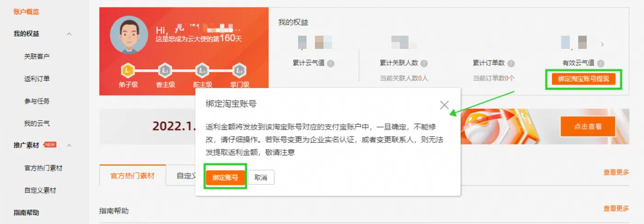Click 查看更多 link beside 指南帮助
Screen dimensions: 644x224
click(x=616, y=209)
